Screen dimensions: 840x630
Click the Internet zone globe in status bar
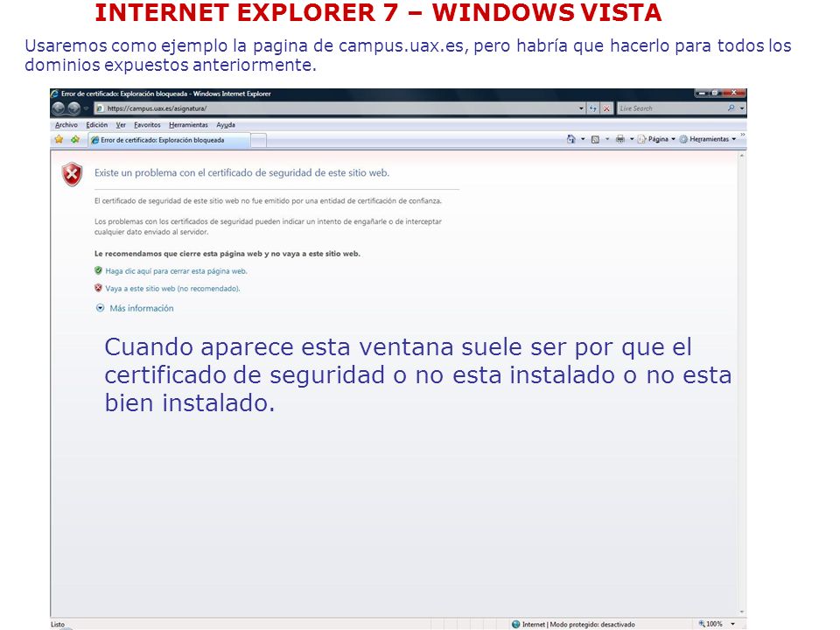click(x=516, y=624)
